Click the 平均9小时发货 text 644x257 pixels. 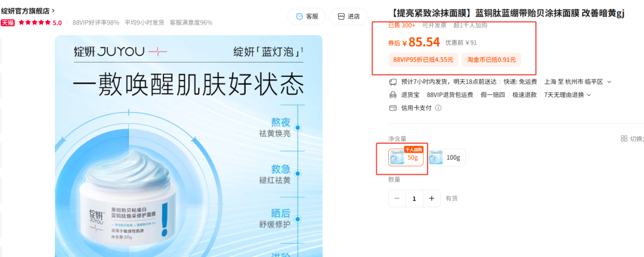coord(144,23)
